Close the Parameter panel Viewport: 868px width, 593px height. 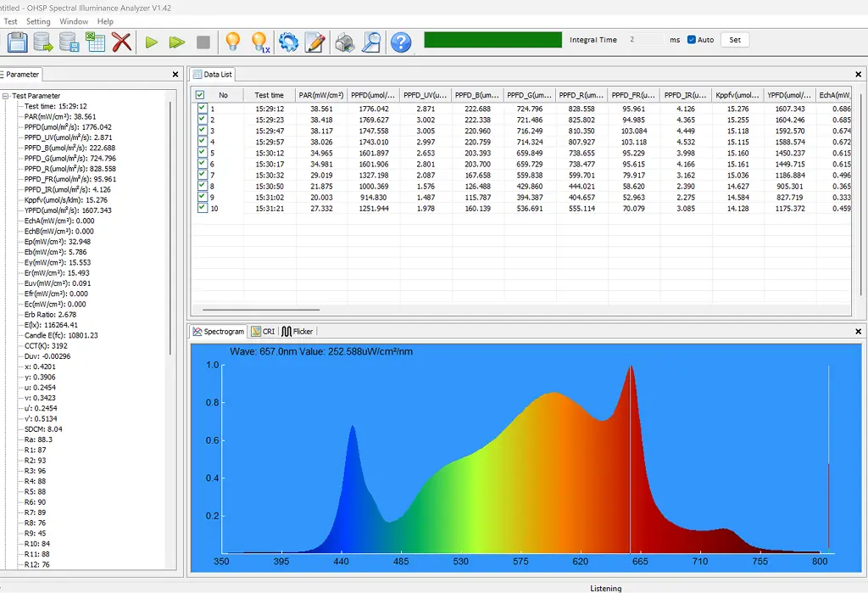[x=175, y=75]
